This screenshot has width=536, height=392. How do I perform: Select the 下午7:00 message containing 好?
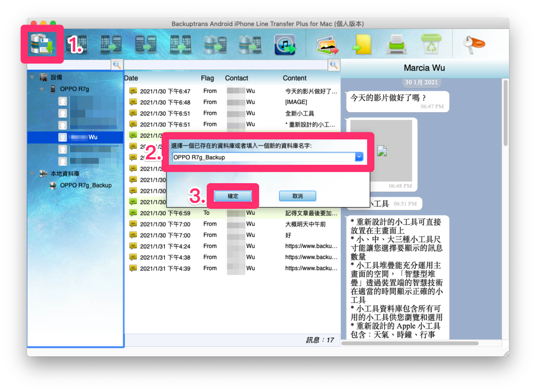232,235
